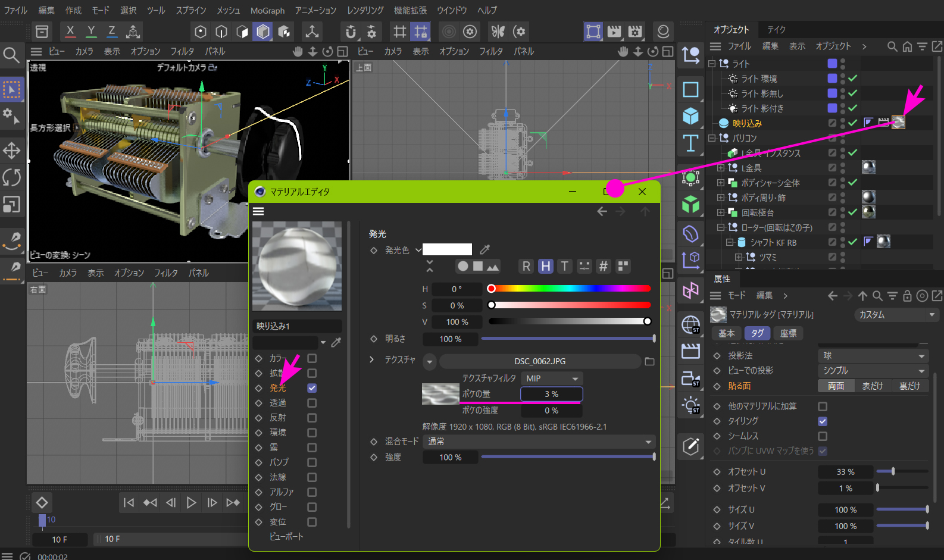Select the Move tool in left toolbar
The image size is (944, 560).
[x=12, y=151]
